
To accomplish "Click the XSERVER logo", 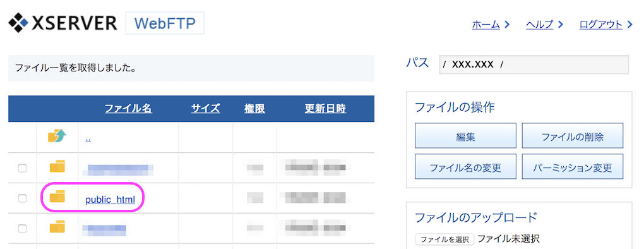I will click(x=63, y=23).
